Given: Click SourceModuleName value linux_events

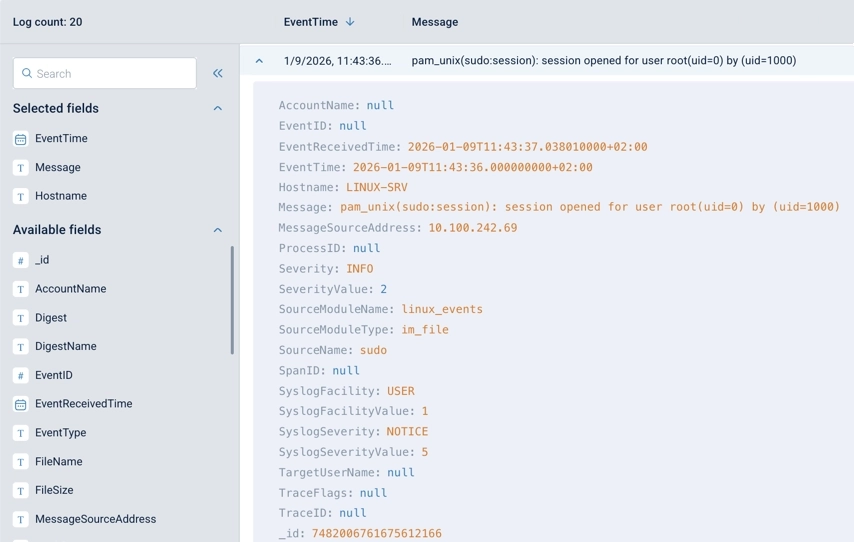Looking at the screenshot, I should pyautogui.click(x=442, y=309).
